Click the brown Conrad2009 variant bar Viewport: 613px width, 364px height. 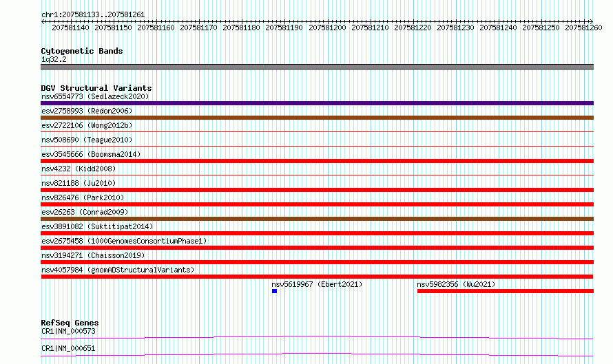tap(317, 219)
